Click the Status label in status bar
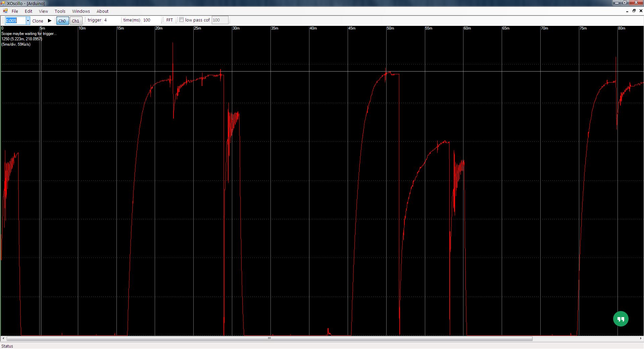The width and height of the screenshot is (644, 349). [7, 346]
